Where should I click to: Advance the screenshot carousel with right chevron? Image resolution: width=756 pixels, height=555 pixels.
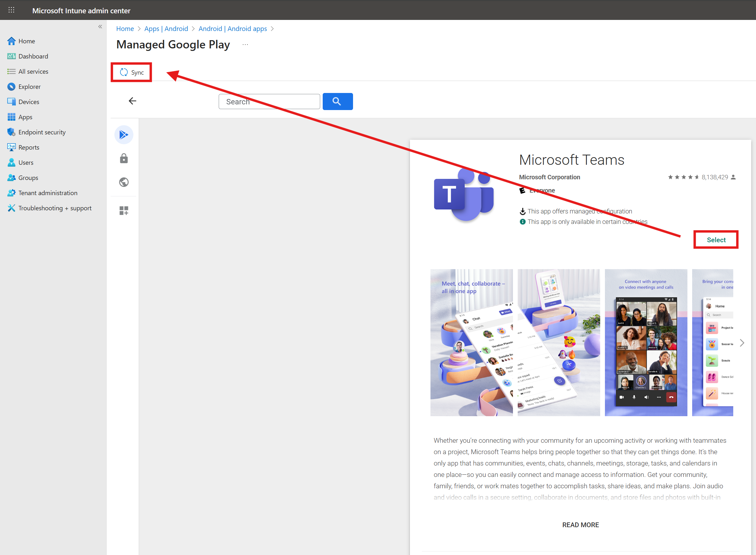(742, 343)
